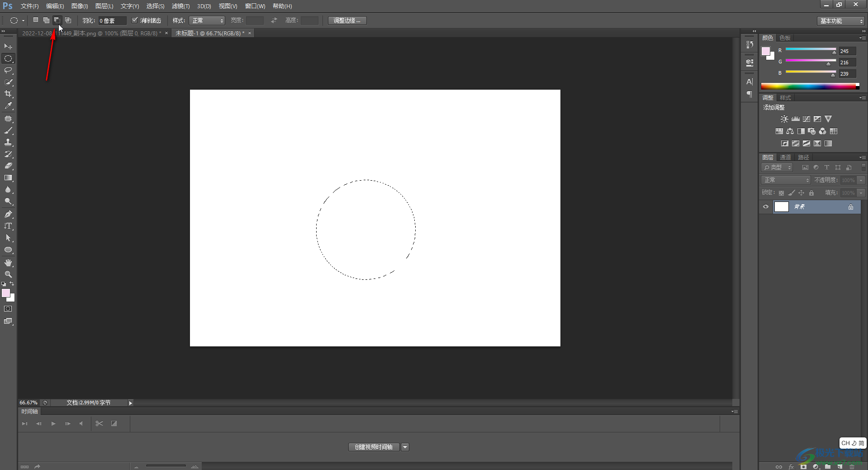Select the Lasso tool

[x=8, y=70]
